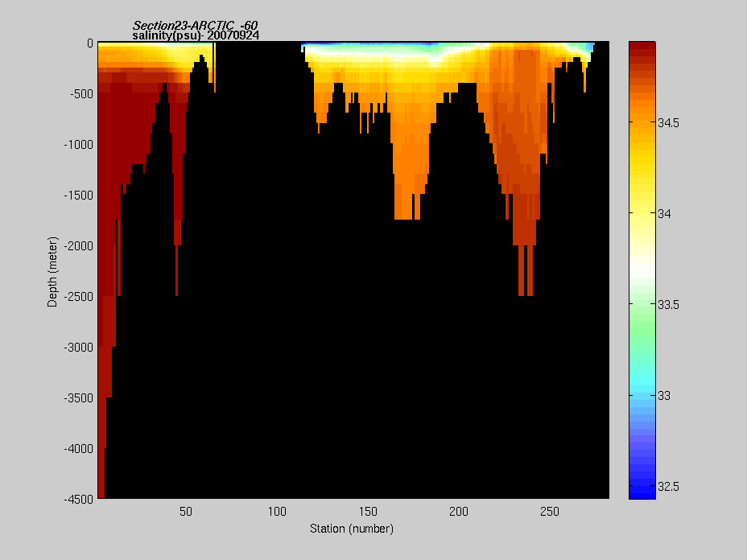Click the y-axis tick label '-2500'
747x560 pixels.
point(79,297)
